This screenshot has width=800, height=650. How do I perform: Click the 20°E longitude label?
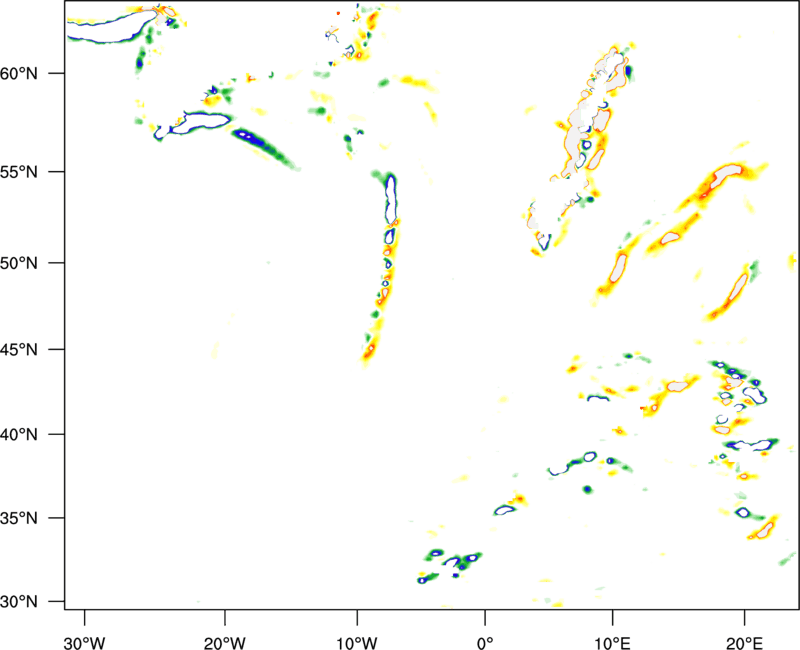pos(744,643)
